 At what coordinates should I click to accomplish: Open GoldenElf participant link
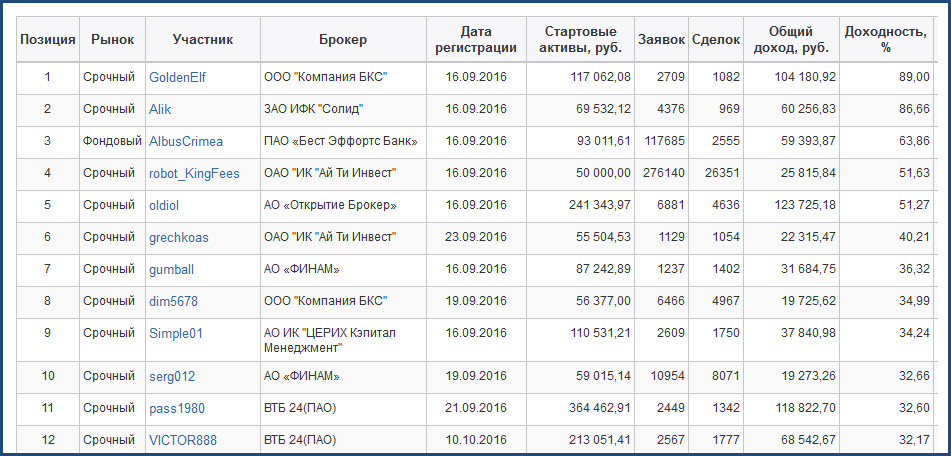(x=177, y=78)
